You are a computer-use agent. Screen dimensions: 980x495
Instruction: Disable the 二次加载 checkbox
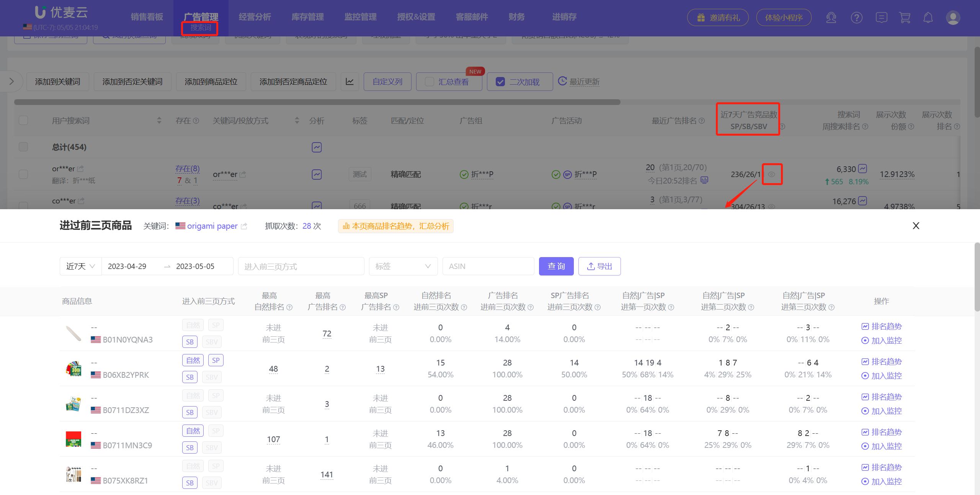click(x=501, y=82)
